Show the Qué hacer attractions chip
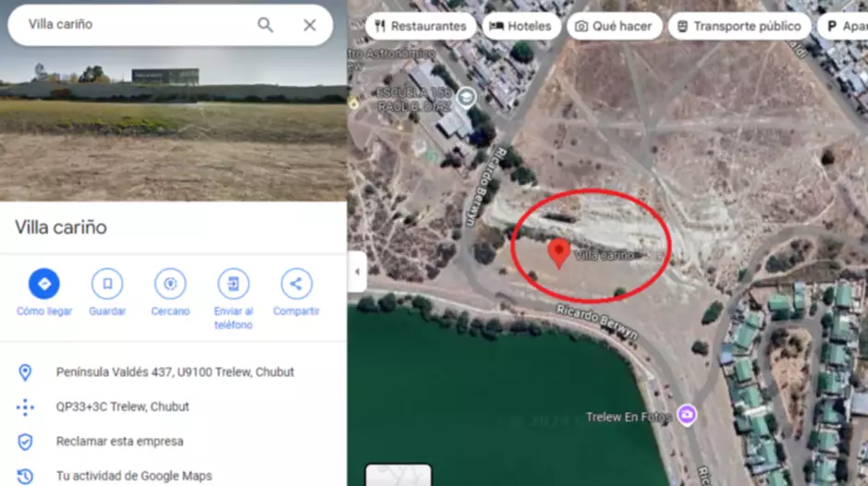Screen dimensions: 868x486 coord(614,26)
